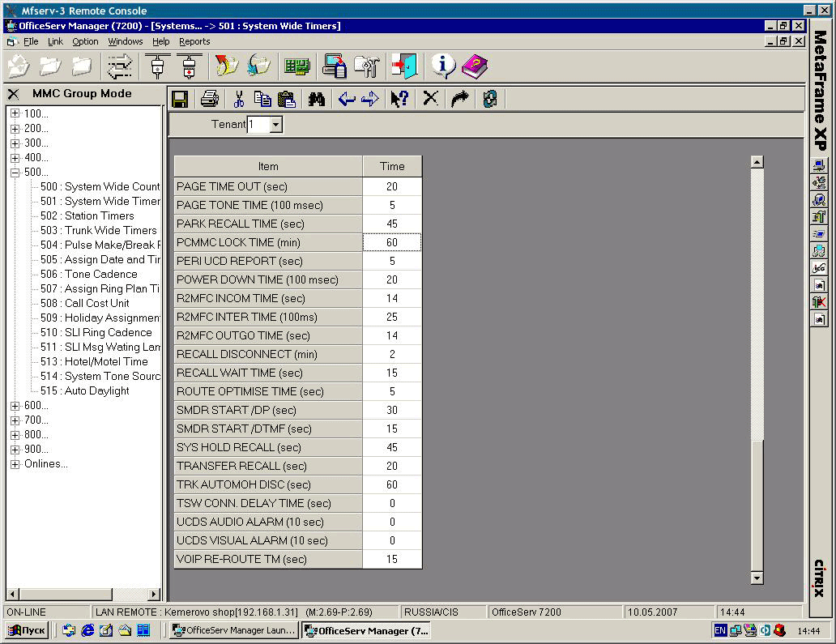Open the Tenant dropdown

[x=275, y=125]
